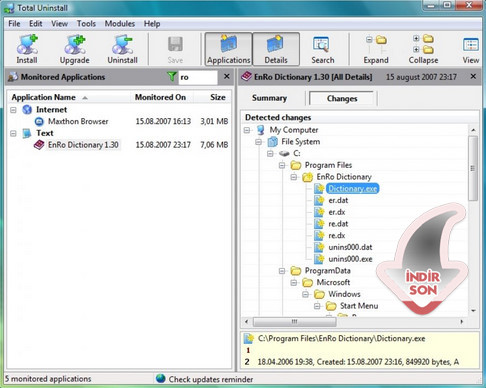Open the Search tool
Image resolution: width=486 pixels, height=388 pixels.
pyautogui.click(x=323, y=49)
